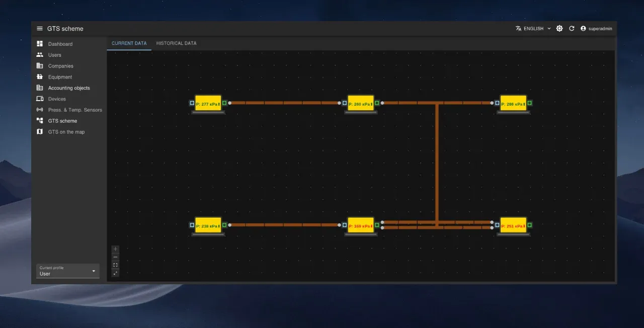Open the Companies section

[60, 66]
